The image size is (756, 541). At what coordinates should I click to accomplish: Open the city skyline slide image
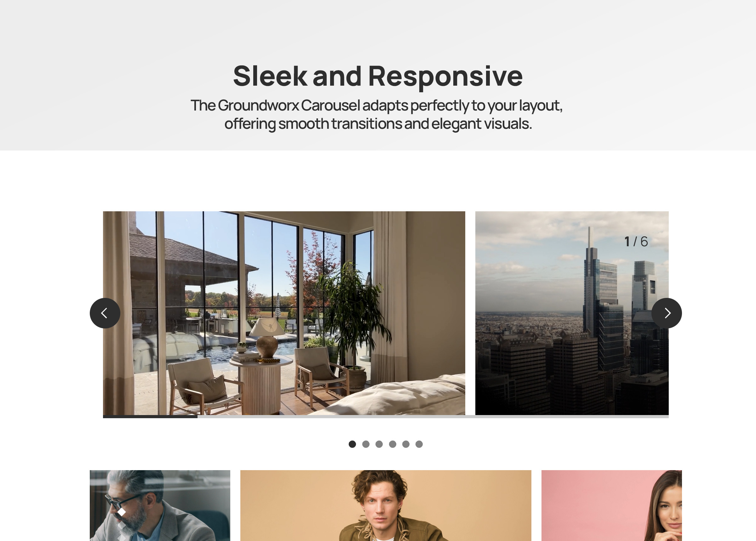[572, 313]
